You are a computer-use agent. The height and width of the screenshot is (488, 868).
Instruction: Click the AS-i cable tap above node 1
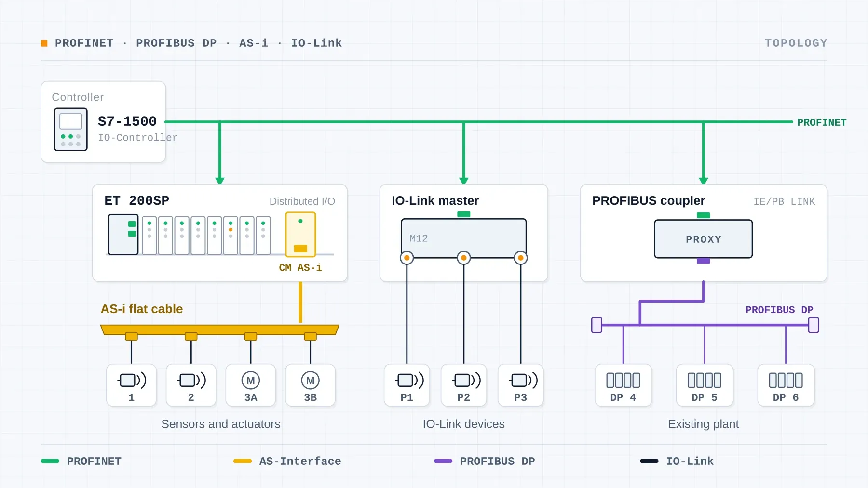[131, 336]
